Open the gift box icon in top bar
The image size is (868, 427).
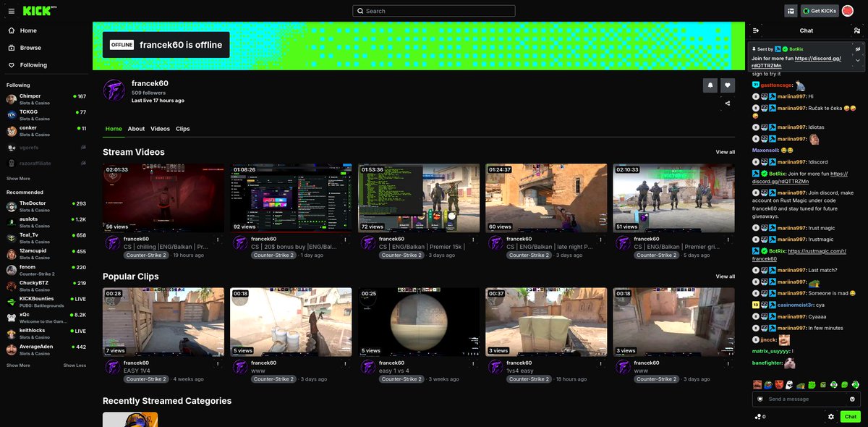791,11
